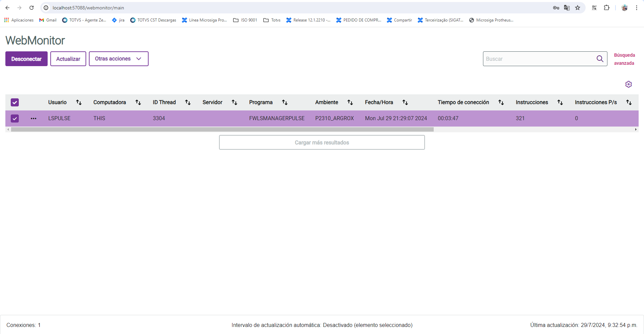Open the browser extensions puzzle icon

pyautogui.click(x=607, y=8)
